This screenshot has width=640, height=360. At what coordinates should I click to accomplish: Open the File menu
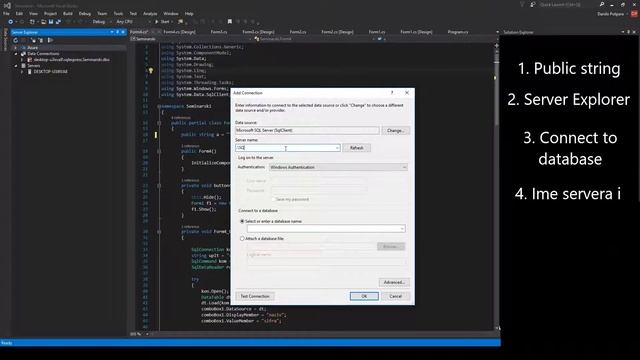pyautogui.click(x=7, y=13)
